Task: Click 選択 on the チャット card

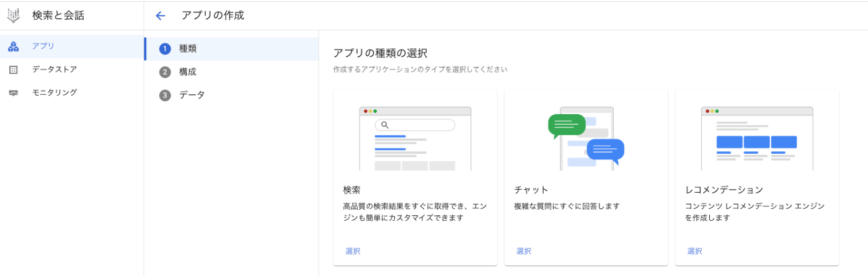Action: (x=524, y=251)
